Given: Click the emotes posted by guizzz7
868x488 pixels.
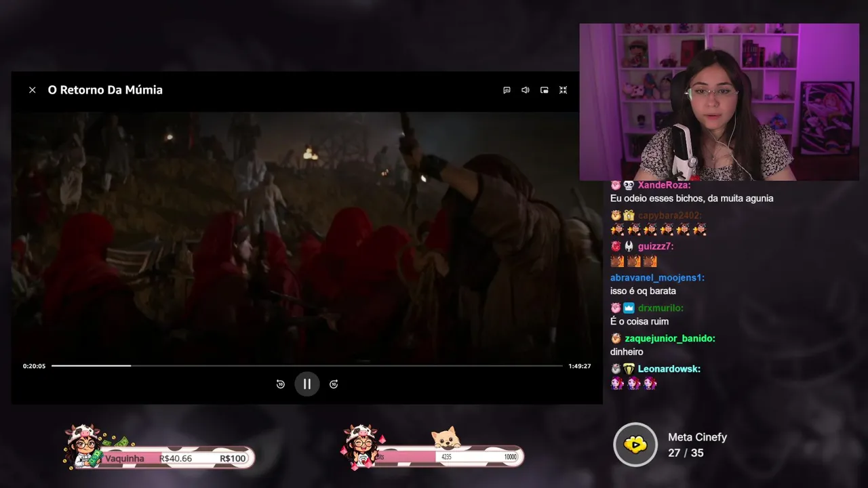Looking at the screenshot, I should (x=633, y=261).
